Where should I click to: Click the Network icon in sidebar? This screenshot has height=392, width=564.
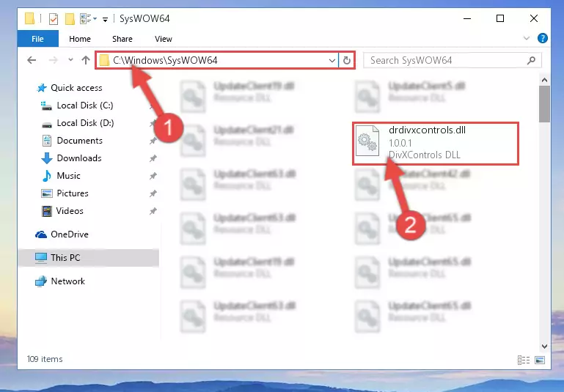pyautogui.click(x=41, y=281)
